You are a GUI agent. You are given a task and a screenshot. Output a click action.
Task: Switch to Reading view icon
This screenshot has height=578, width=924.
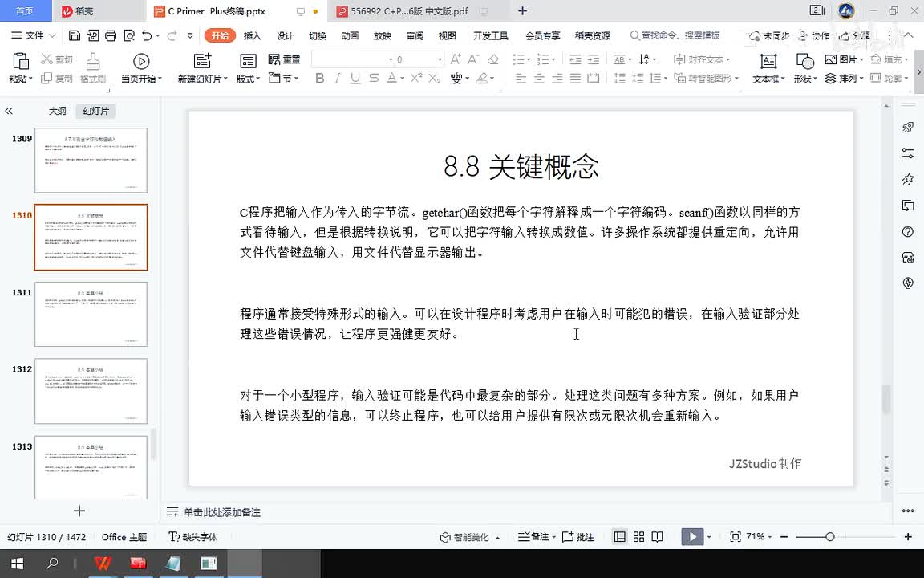[x=657, y=537]
